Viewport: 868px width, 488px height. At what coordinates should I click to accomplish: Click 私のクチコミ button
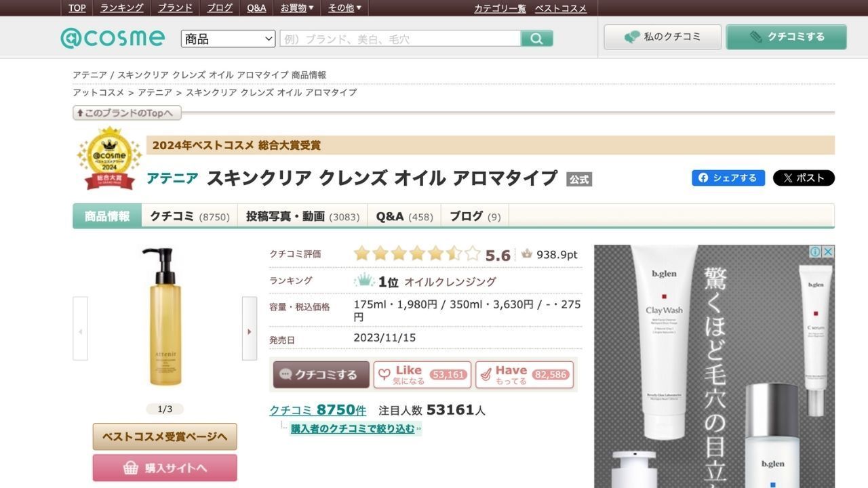click(663, 37)
